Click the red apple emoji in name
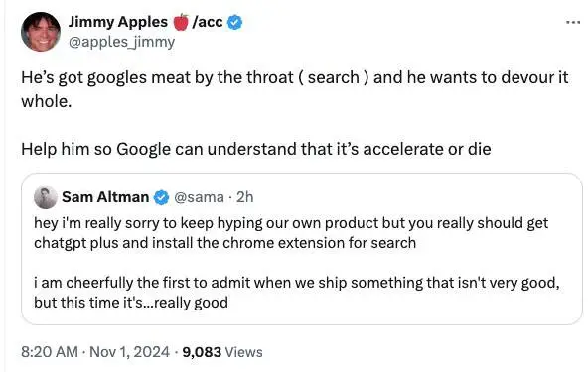 pyautogui.click(x=181, y=22)
